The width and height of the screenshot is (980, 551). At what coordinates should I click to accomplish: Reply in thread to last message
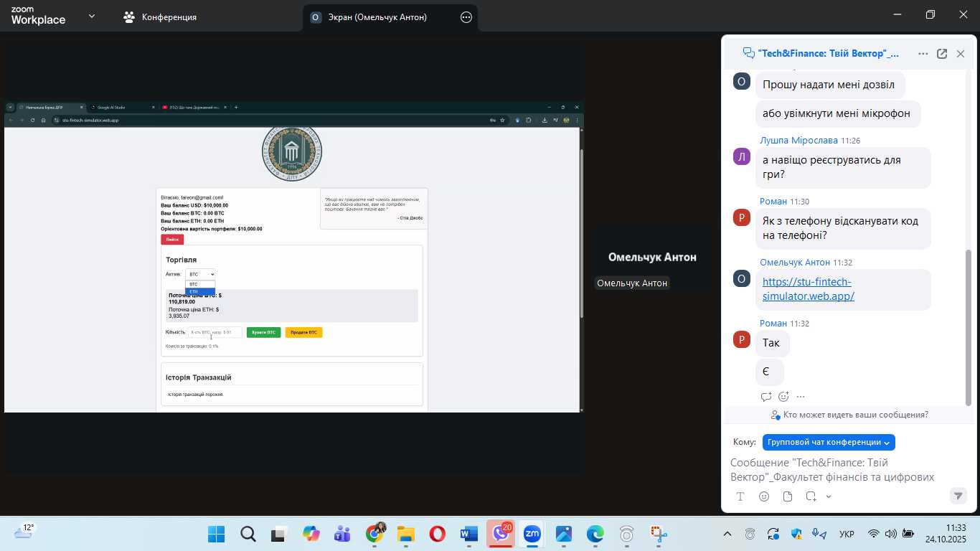[766, 397]
